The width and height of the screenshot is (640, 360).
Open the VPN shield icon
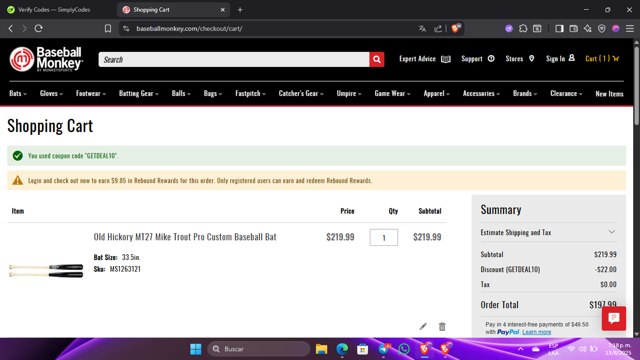[x=602, y=29]
